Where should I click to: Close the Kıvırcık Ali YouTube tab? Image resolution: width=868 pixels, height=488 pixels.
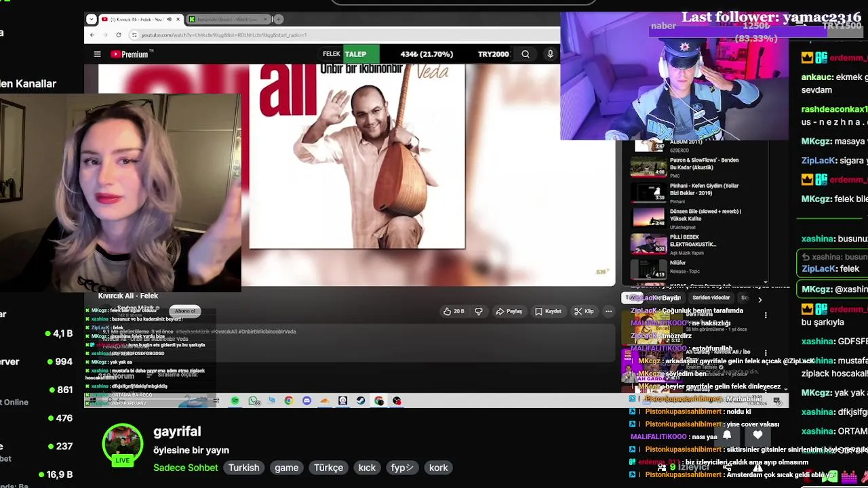coord(178,19)
